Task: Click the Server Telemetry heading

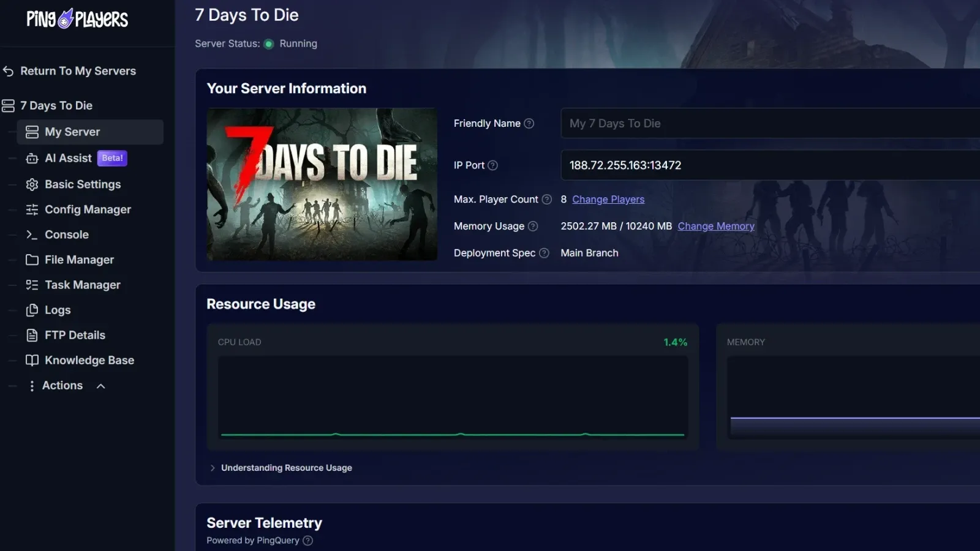Action: pyautogui.click(x=264, y=523)
